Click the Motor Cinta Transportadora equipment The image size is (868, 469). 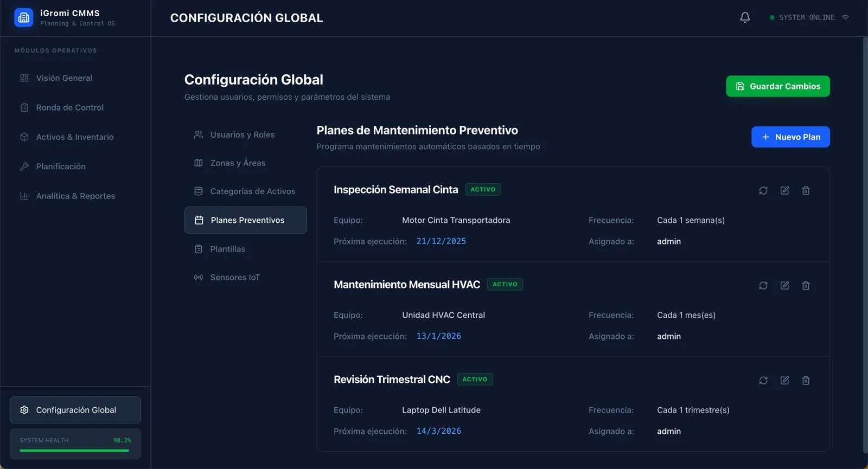456,220
